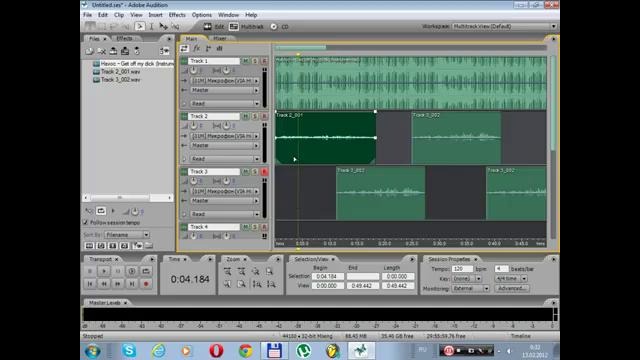Switch to CD view
This screenshot has height=360, width=640.
click(280, 27)
